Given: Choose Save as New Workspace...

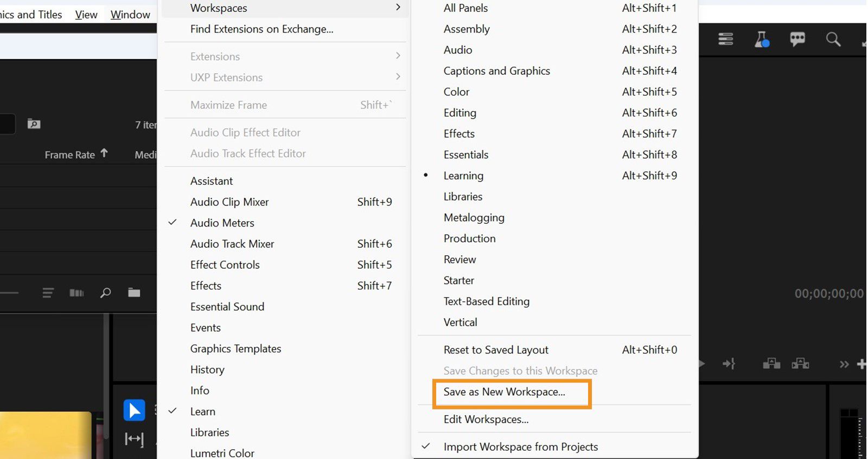Looking at the screenshot, I should tap(504, 392).
